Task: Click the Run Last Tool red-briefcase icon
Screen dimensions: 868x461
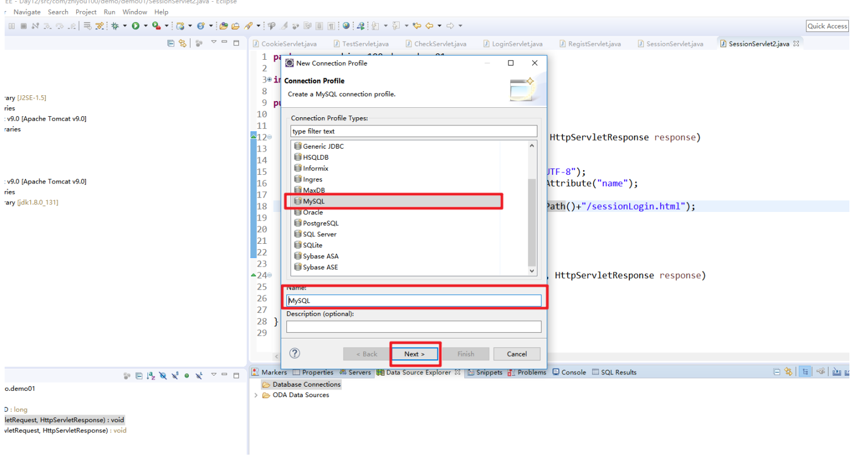Action: pos(156,26)
